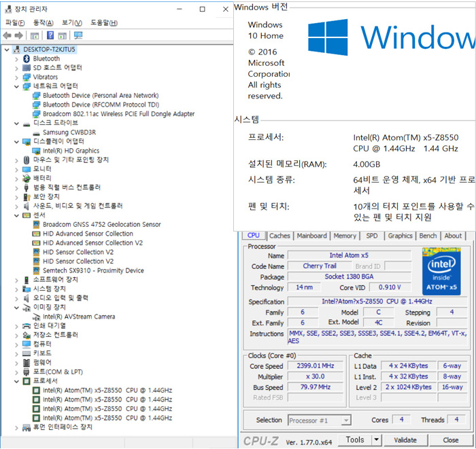The width and height of the screenshot is (476, 449).
Task: Switch to the About tab in CPU-Z
Action: coord(453,236)
